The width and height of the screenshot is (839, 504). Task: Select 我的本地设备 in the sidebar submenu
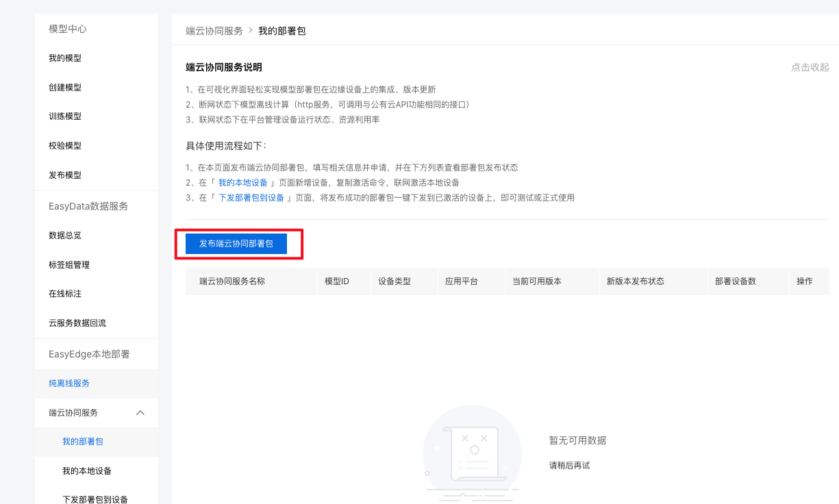[87, 471]
